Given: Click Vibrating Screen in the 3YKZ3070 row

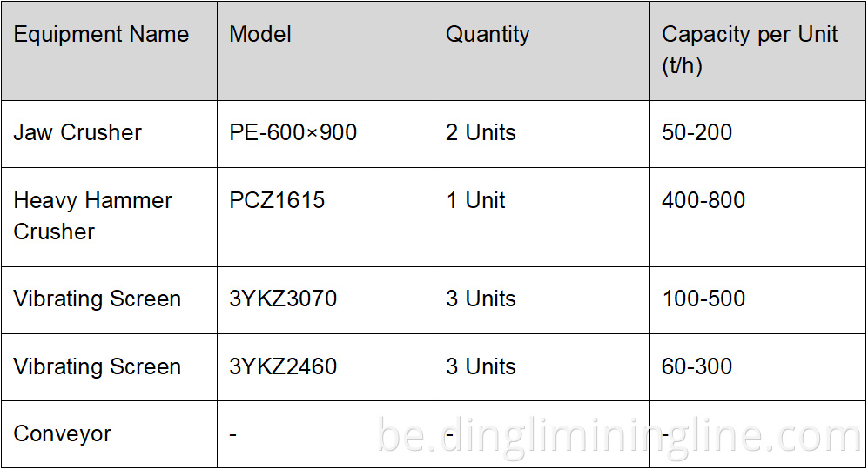Looking at the screenshot, I should coord(98,299).
